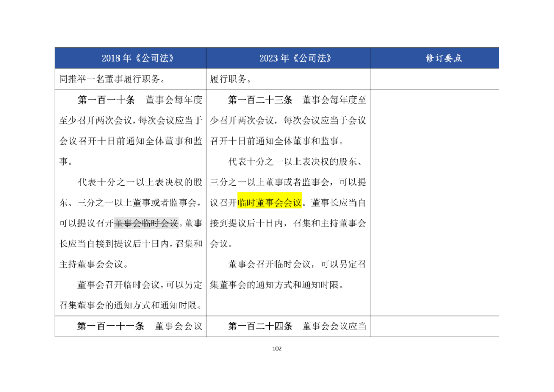Viewport: 554px width, 392px height.
Task: Click the empty 修订要点 cell beside 第一百二十三条
Action: 434,203
